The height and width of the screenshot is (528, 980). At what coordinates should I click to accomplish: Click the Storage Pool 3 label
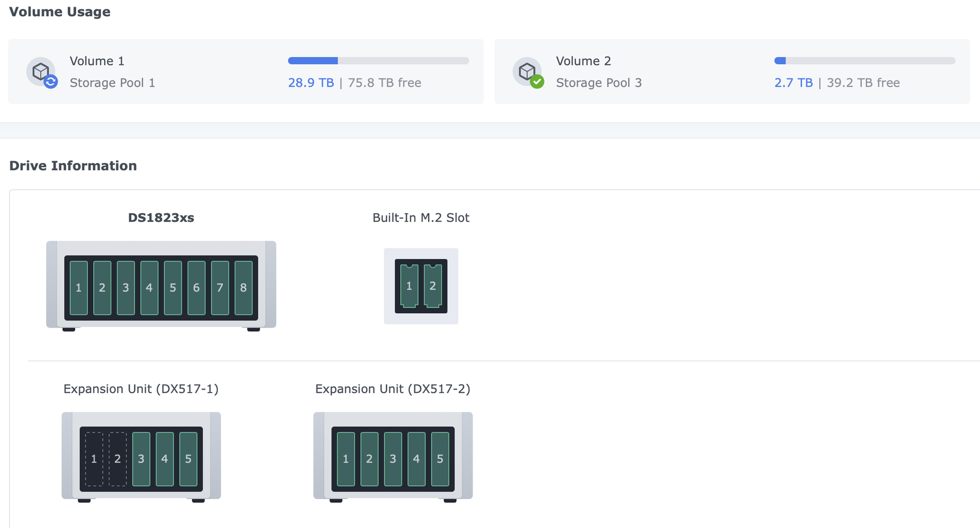[599, 83]
